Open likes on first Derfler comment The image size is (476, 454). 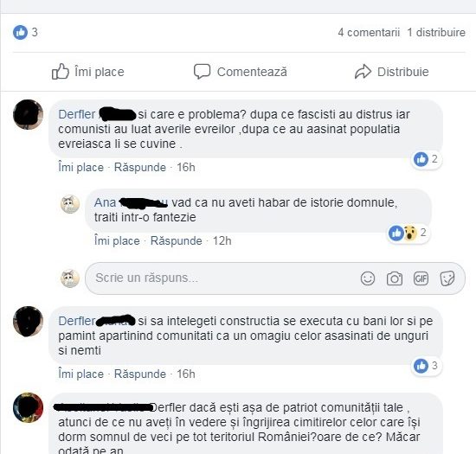pyautogui.click(x=427, y=159)
